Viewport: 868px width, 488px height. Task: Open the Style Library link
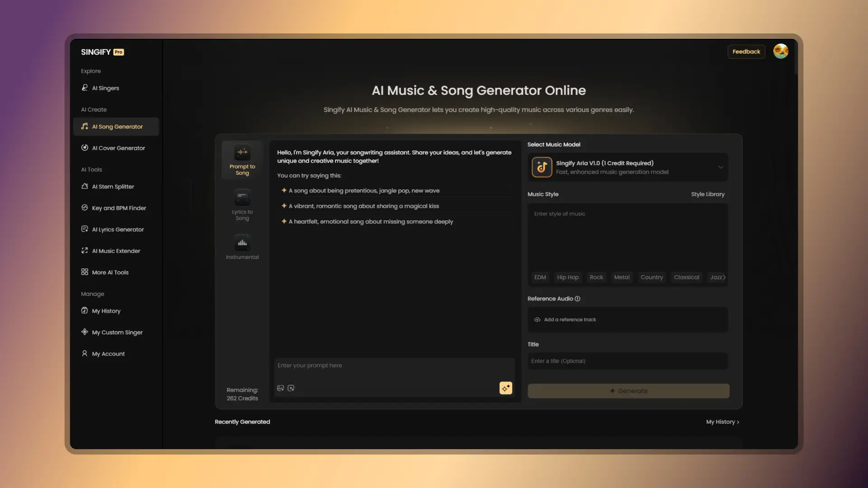coord(708,194)
